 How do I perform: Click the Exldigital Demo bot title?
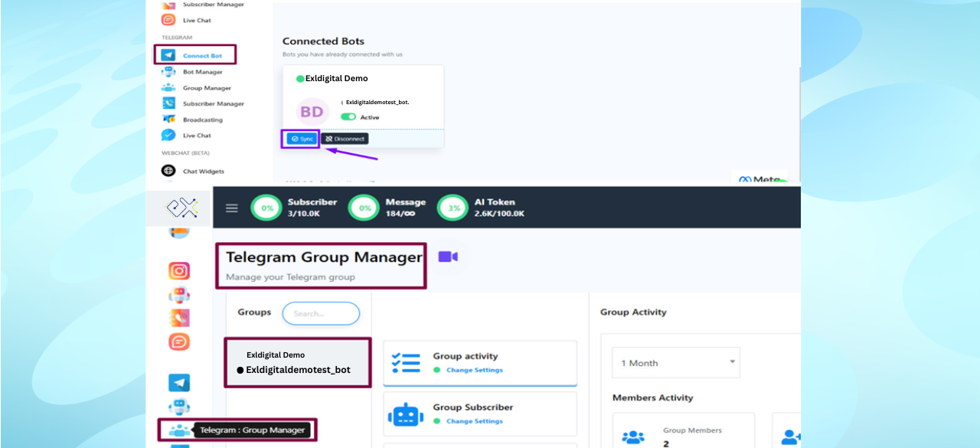[x=336, y=78]
